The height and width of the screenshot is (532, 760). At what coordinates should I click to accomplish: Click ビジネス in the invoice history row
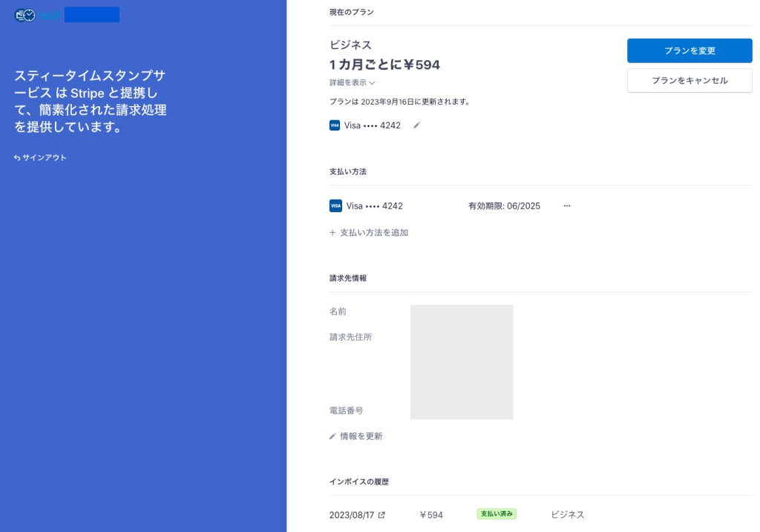click(567, 514)
